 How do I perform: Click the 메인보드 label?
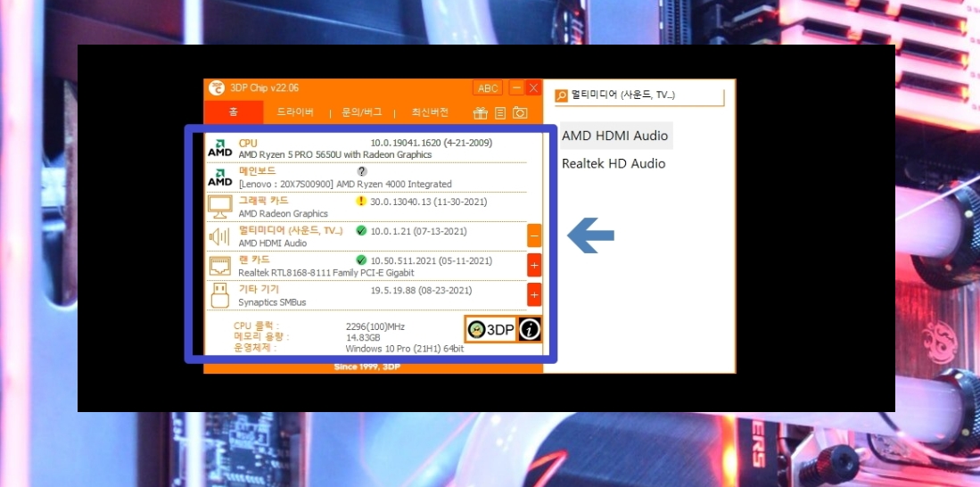257,171
